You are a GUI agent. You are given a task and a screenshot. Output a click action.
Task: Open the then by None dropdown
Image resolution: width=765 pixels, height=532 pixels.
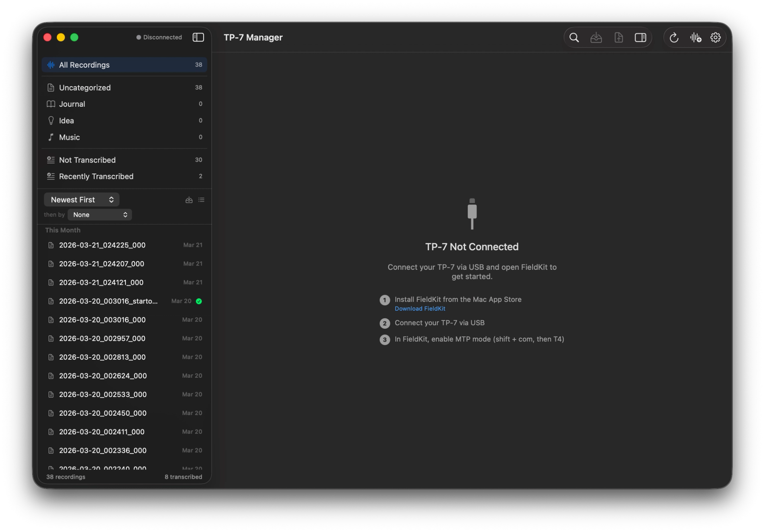point(100,215)
